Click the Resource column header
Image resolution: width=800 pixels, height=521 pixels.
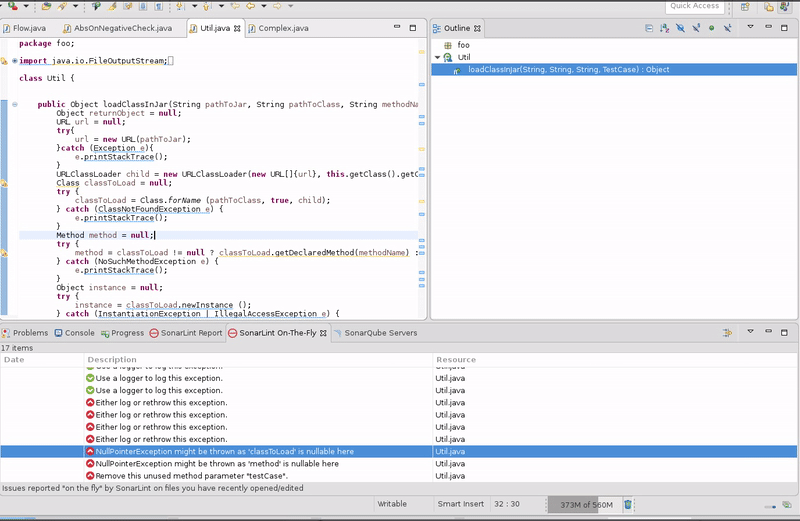(455, 359)
